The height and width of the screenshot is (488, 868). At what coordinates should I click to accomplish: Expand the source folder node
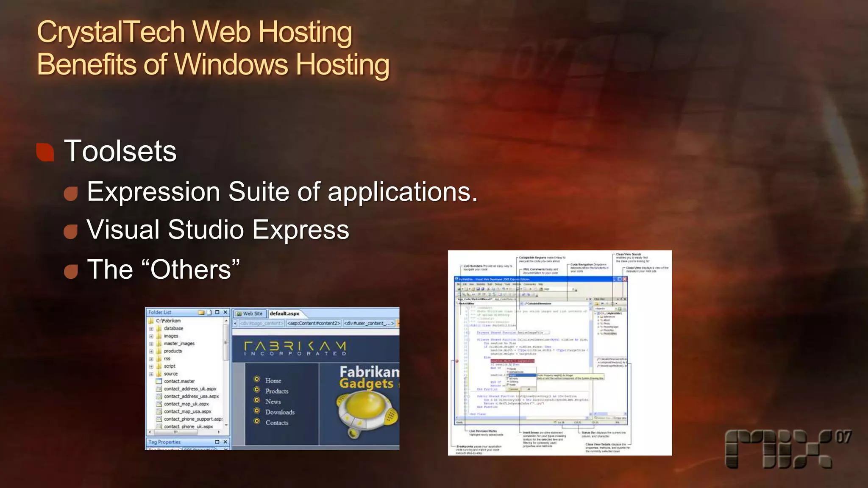[151, 374]
